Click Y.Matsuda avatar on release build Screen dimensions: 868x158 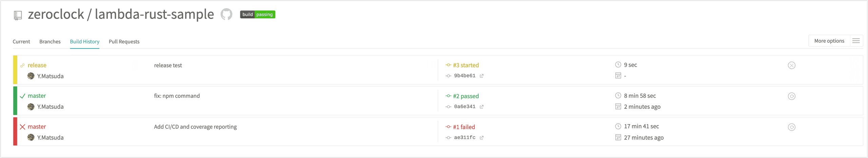31,76
